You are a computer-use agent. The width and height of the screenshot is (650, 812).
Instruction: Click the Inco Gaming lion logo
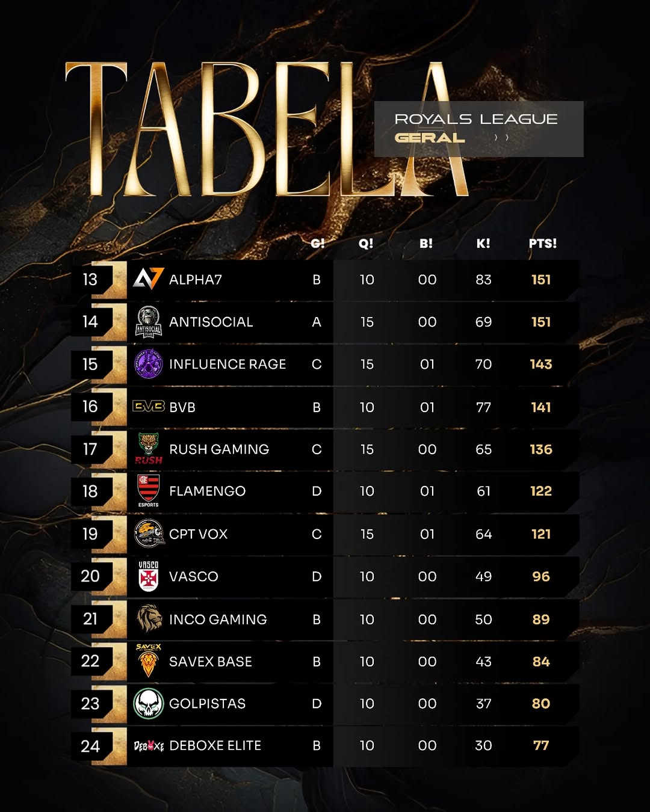[x=148, y=619]
